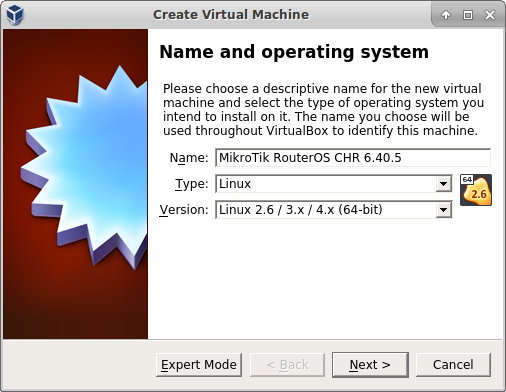Screen dimensions: 506x392
Task: Click the Next > button
Action: [x=370, y=365]
